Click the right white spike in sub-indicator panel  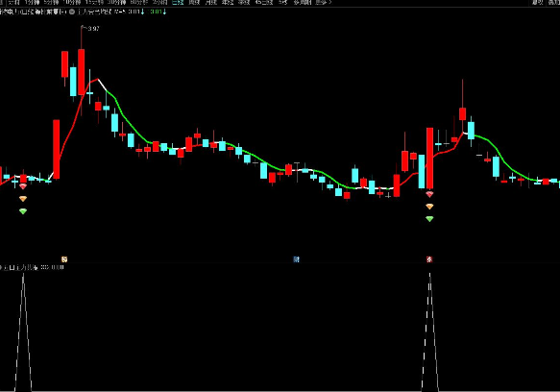pos(430,331)
